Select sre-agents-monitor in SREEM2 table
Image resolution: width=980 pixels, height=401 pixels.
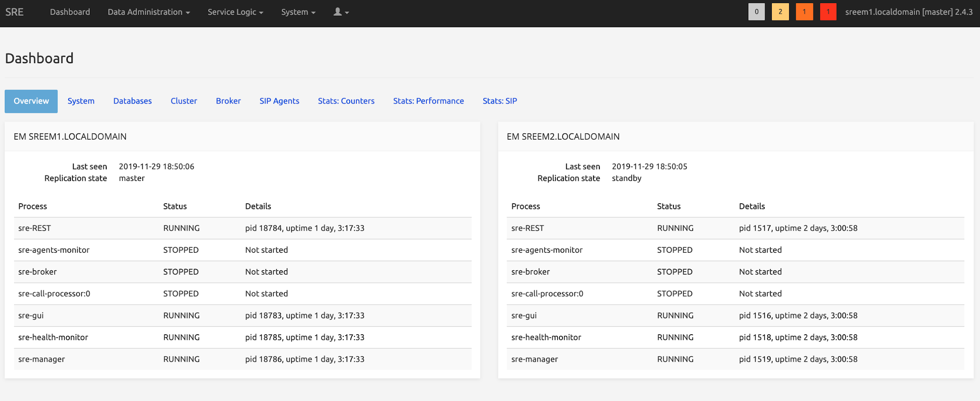[547, 250]
